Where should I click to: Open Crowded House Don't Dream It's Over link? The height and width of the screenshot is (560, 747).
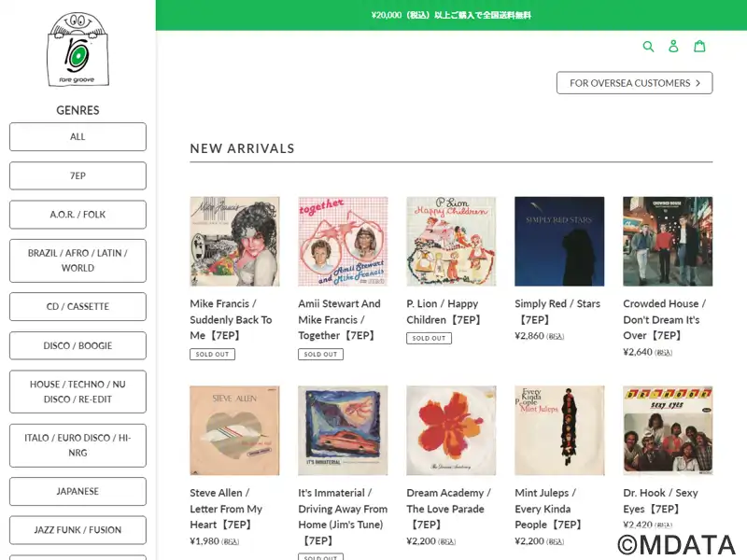pyautogui.click(x=664, y=319)
